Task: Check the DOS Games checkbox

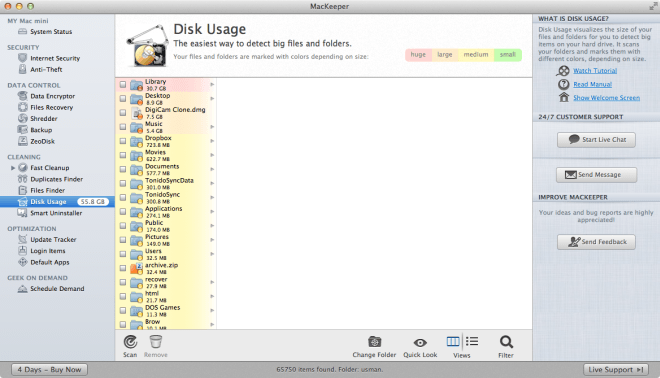Action: (x=122, y=310)
